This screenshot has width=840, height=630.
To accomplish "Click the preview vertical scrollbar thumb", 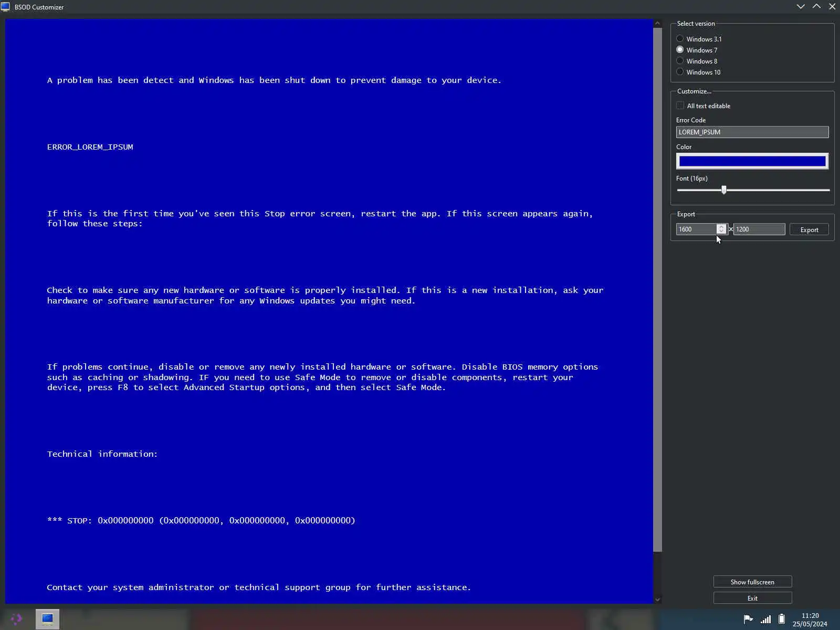I will (657, 290).
